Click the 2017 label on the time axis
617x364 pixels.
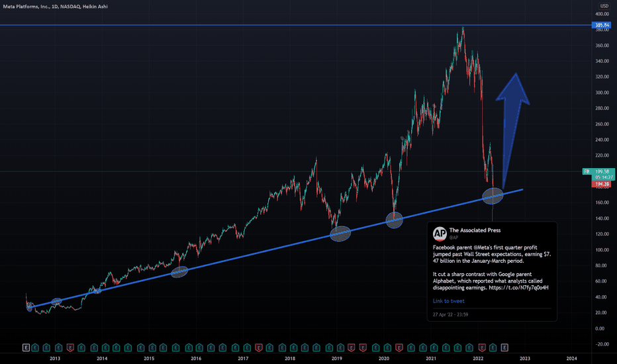(243, 359)
